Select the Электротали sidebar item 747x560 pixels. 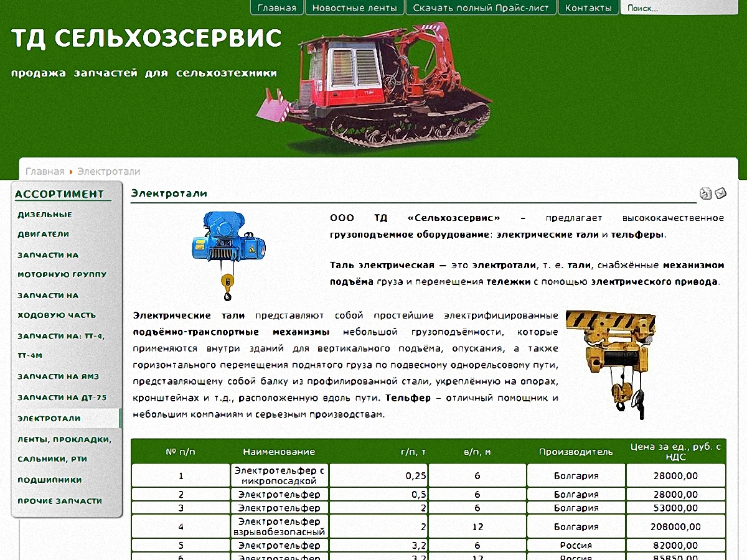point(67,418)
